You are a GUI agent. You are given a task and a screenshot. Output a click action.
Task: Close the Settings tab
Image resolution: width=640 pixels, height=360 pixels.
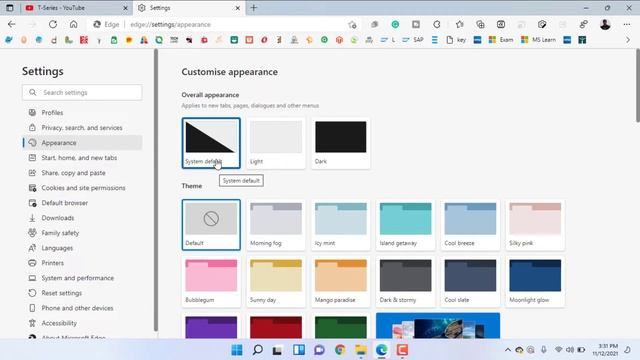pos(238,8)
